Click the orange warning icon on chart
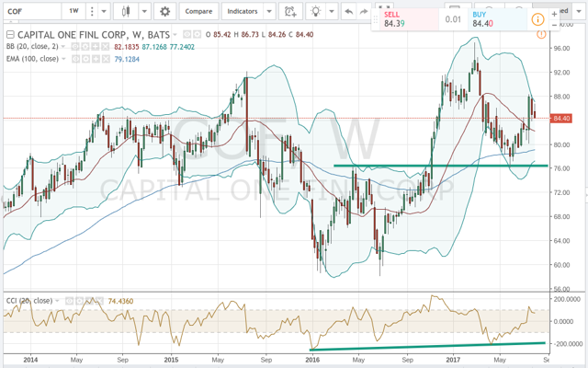Image resolution: width=588 pixels, height=368 pixels. click(x=541, y=35)
